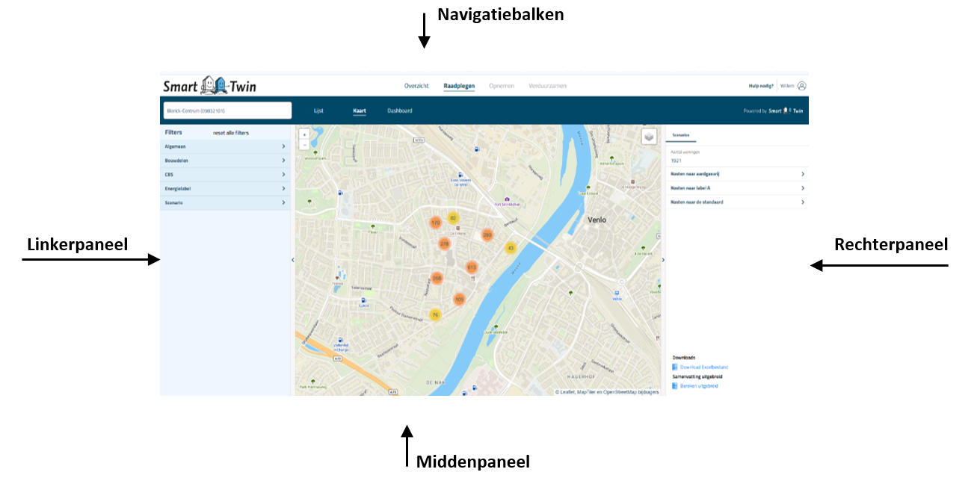Zoom out using the minus map icon
980x481 pixels.
click(304, 145)
